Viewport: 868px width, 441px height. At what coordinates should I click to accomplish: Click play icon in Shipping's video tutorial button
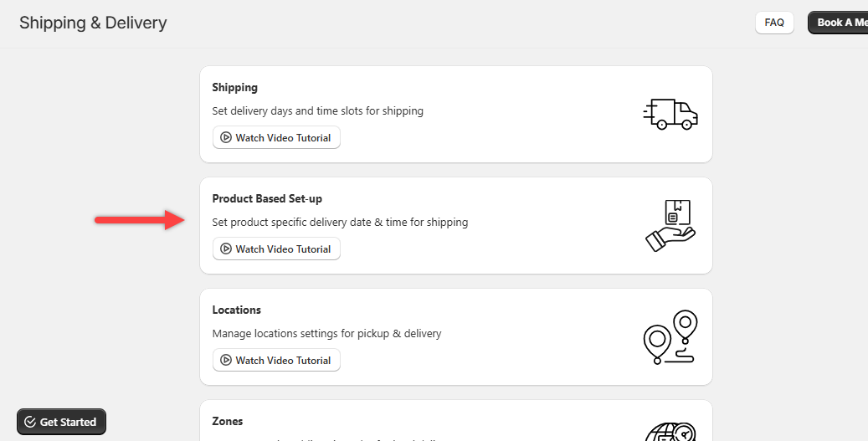226,138
